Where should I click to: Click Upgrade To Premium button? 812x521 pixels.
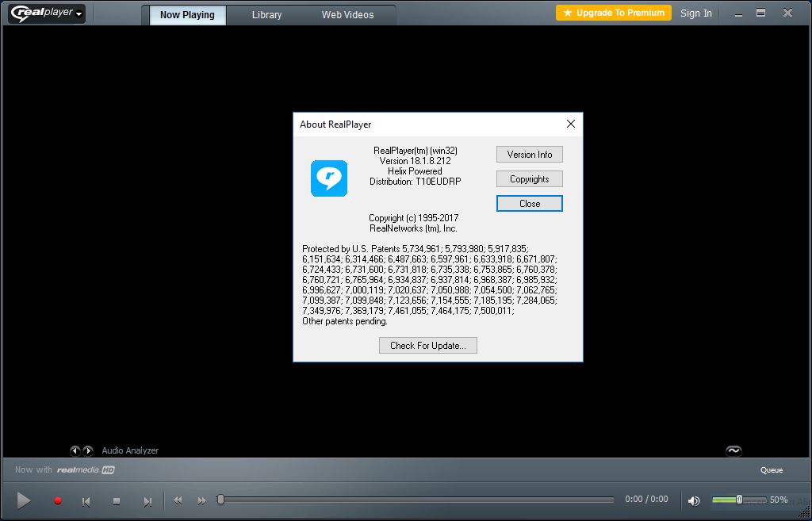click(614, 13)
